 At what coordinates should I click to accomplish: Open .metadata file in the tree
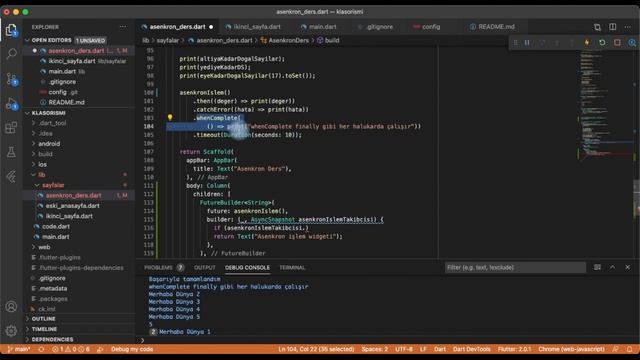point(53,289)
